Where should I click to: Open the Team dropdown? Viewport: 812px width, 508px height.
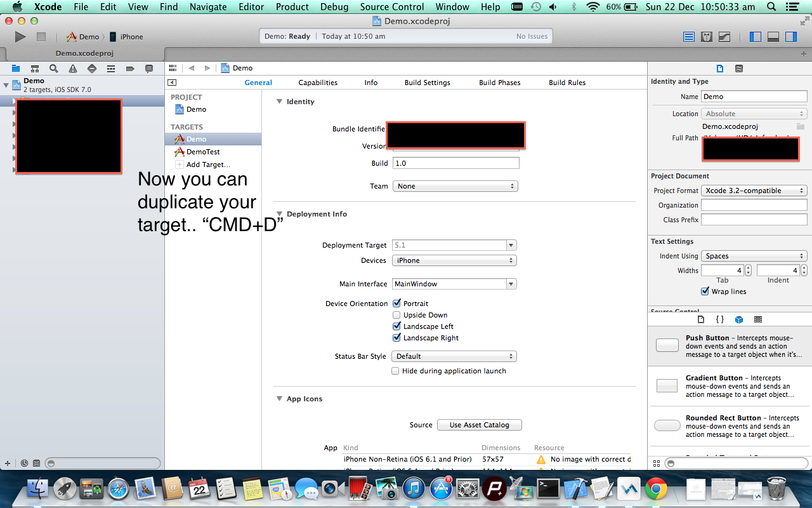click(x=455, y=186)
